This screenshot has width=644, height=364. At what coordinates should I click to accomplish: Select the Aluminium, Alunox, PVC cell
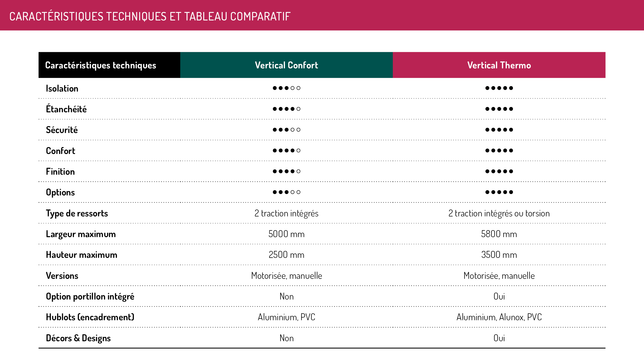coord(499,317)
